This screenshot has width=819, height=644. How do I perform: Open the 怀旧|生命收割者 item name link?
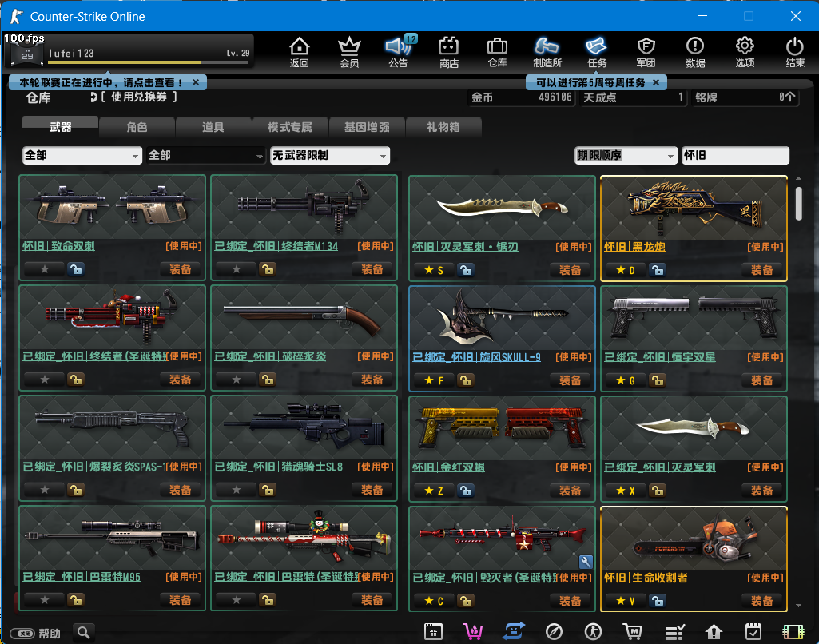[646, 577]
